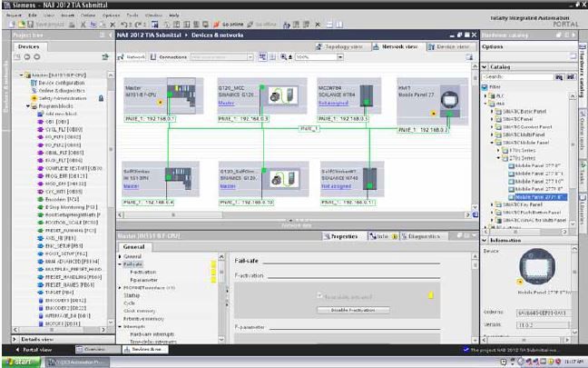Click the Master CPU device image
Viewport: 588px width, 368px height.
pyautogui.click(x=181, y=95)
